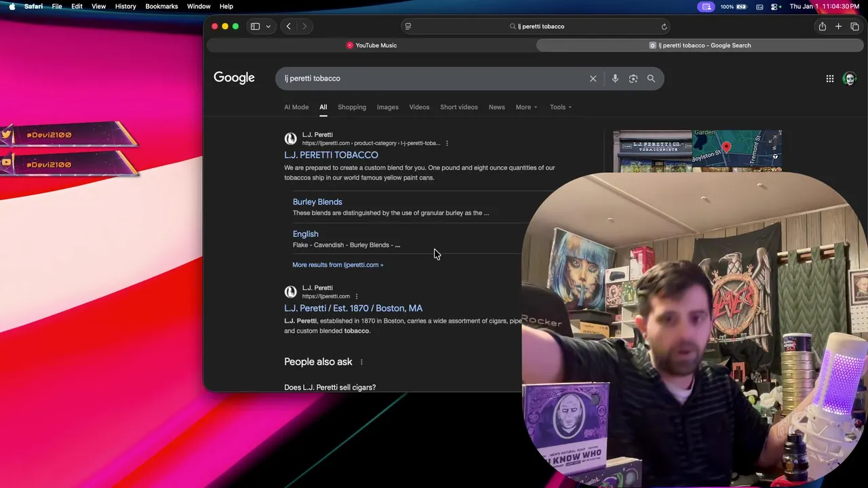The image size is (868, 488).
Task: Switch to YouTube Music tab
Action: (x=371, y=45)
